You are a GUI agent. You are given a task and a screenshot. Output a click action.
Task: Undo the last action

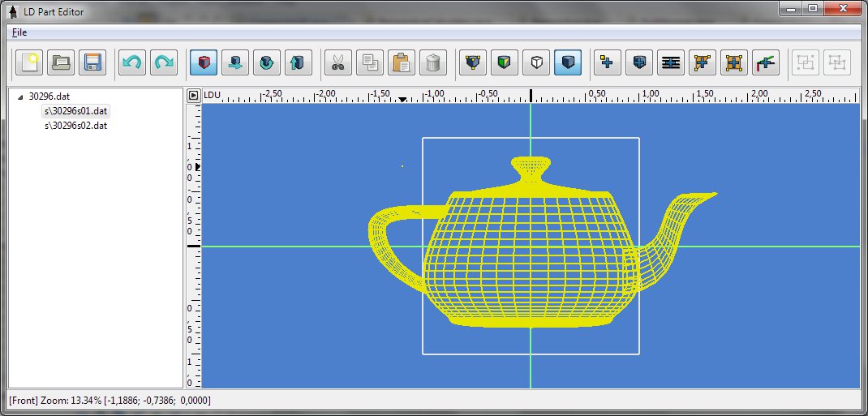132,62
